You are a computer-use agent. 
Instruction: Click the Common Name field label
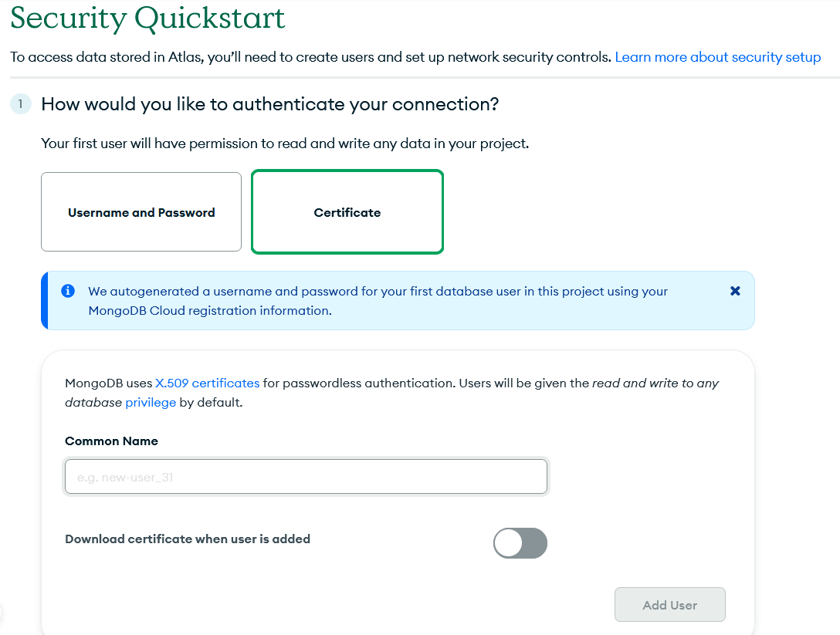tap(111, 441)
